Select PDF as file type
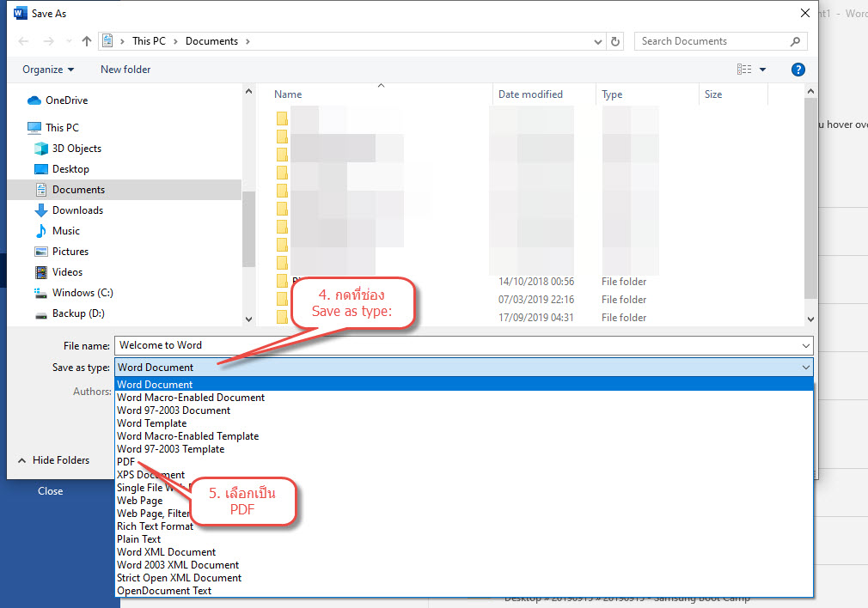 click(464, 461)
